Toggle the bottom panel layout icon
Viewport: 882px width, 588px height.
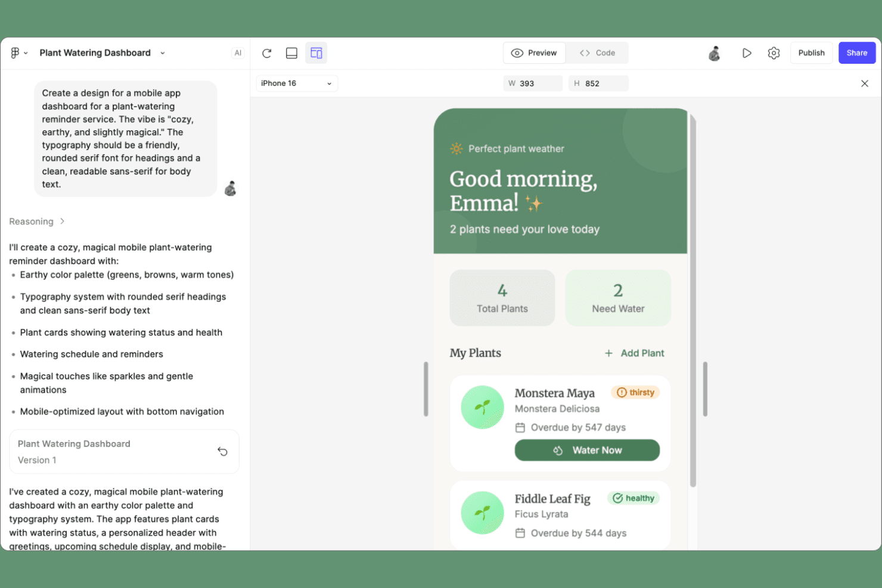coord(291,53)
